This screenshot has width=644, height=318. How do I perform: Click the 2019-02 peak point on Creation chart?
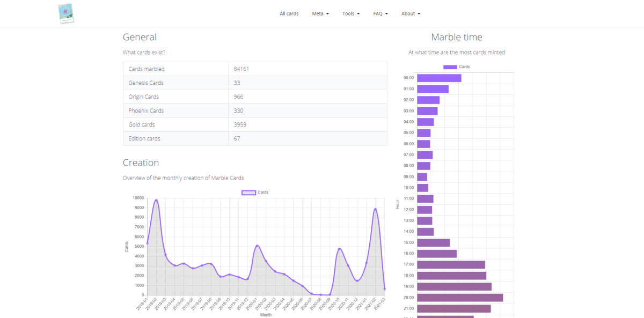click(x=156, y=200)
